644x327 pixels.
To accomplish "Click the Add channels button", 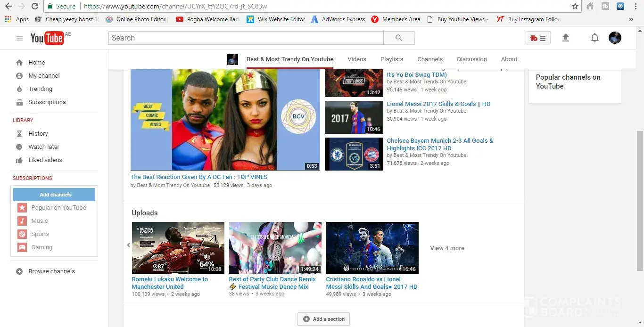I will [x=54, y=195].
